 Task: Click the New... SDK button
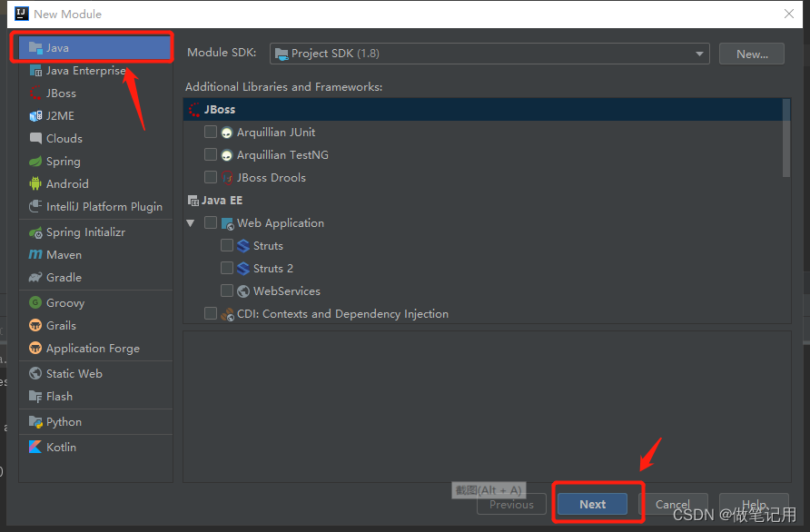[x=752, y=54]
